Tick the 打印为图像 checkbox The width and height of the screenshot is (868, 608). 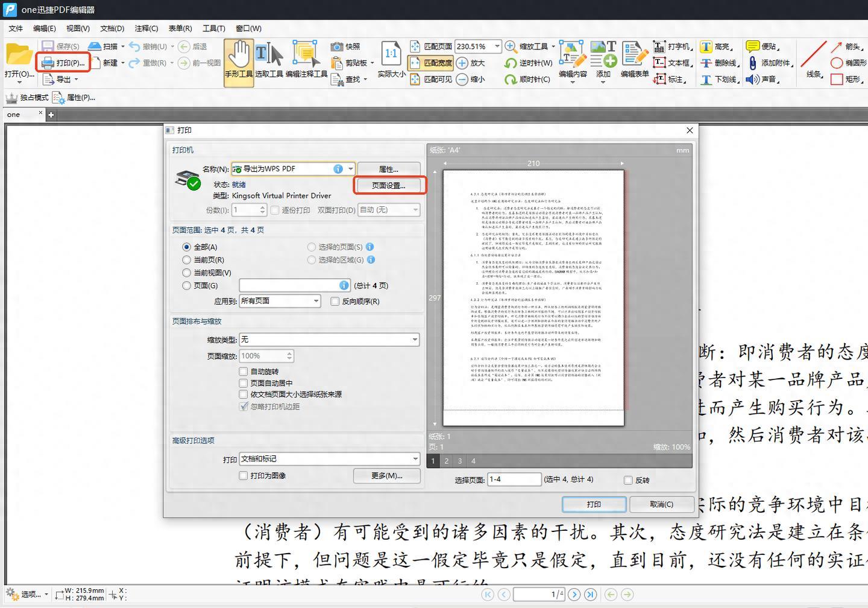click(x=244, y=476)
